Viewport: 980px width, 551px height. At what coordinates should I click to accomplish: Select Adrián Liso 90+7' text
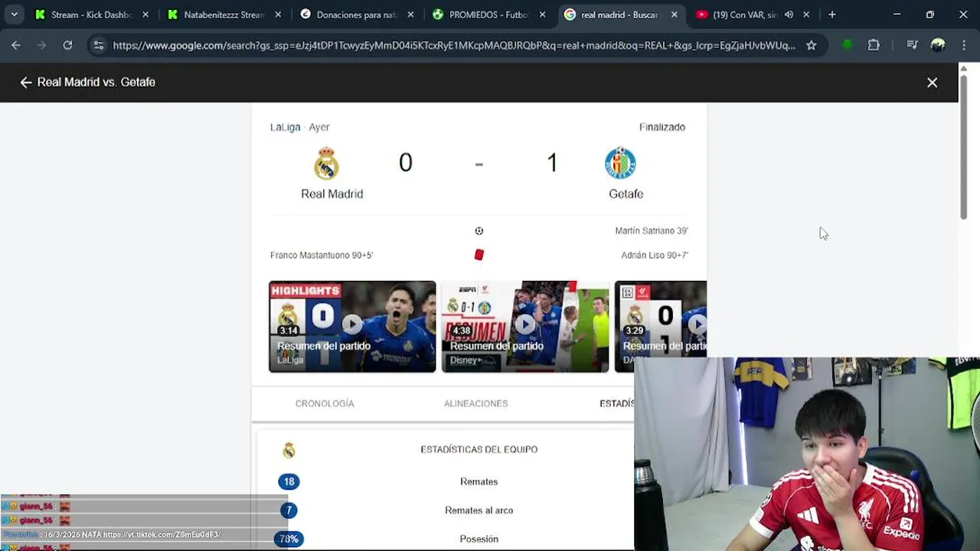[x=655, y=256]
